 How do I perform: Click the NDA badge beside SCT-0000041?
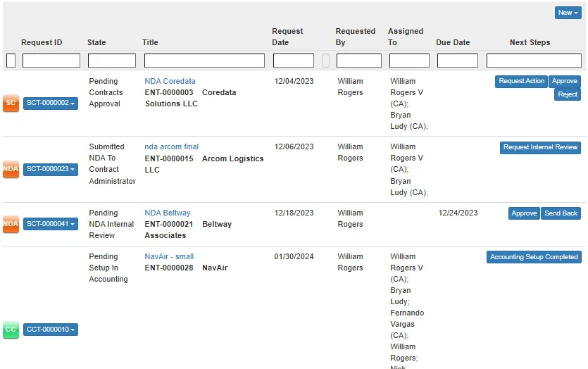(11, 224)
